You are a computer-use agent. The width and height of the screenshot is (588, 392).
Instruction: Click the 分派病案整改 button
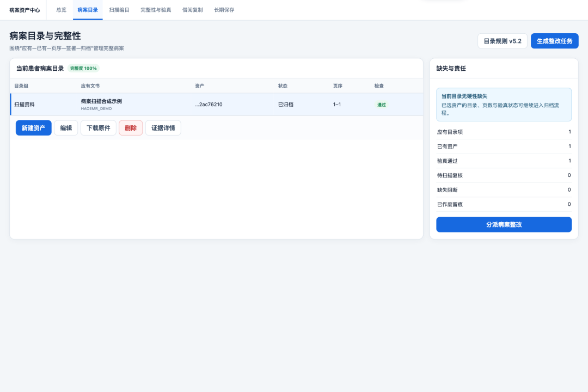504,224
